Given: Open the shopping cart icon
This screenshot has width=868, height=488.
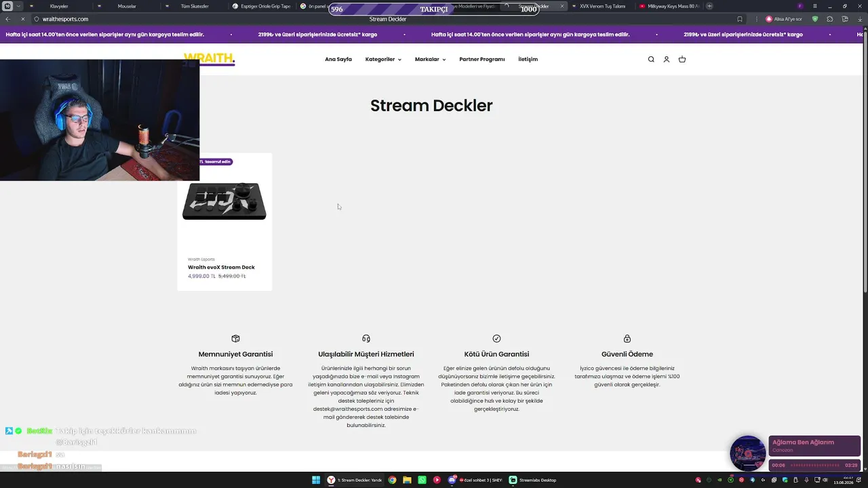Looking at the screenshot, I should pos(682,60).
